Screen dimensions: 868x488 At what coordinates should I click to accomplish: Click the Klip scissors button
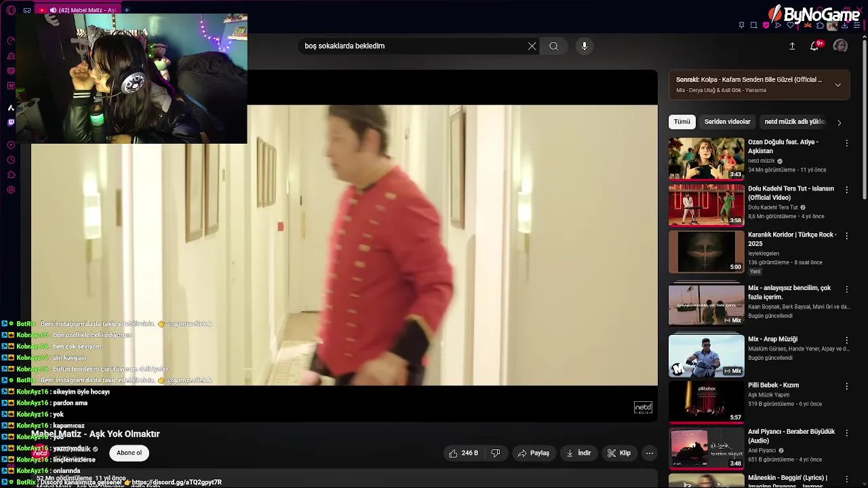tap(618, 453)
